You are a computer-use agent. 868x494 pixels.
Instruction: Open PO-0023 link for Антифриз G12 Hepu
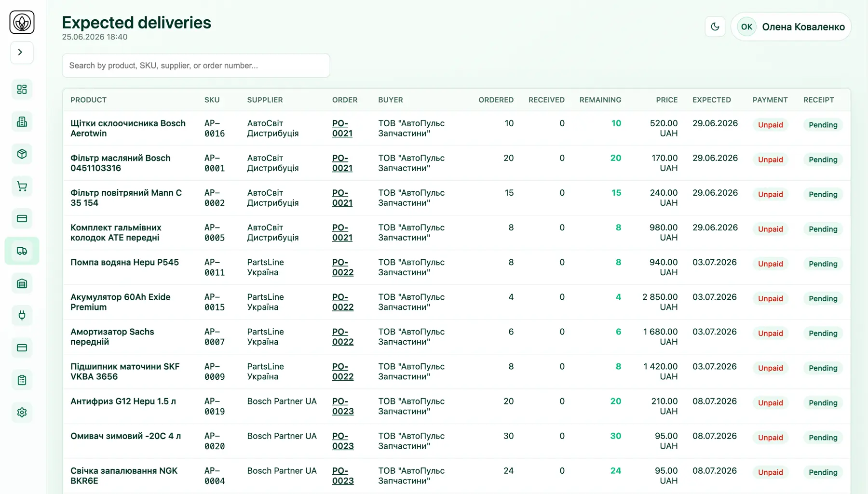(x=342, y=406)
